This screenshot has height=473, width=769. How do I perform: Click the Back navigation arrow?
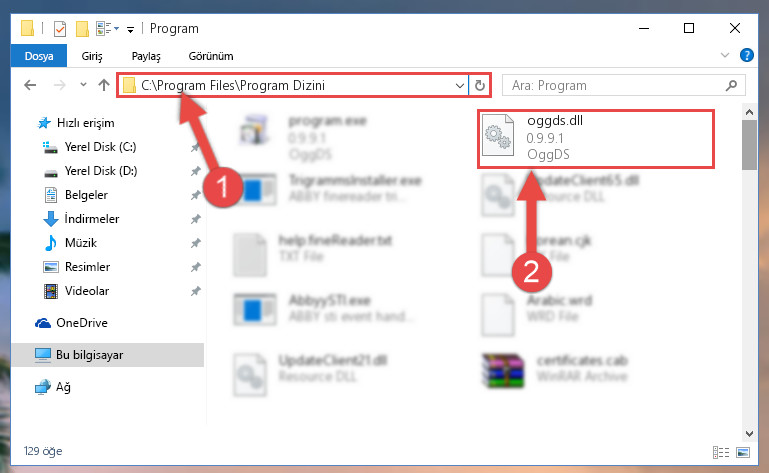click(30, 85)
